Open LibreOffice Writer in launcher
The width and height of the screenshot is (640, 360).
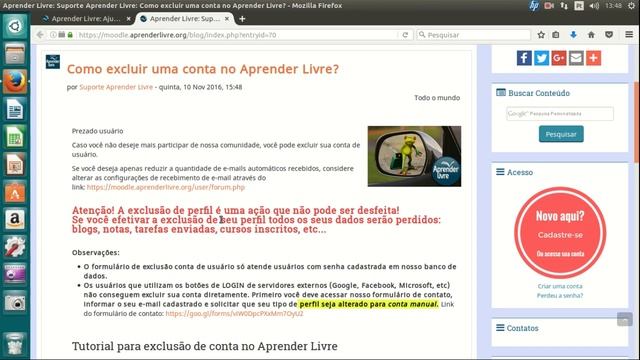[x=15, y=109]
